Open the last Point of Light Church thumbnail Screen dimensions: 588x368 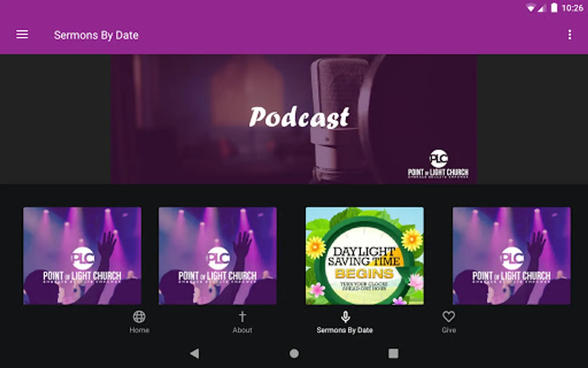(x=512, y=256)
